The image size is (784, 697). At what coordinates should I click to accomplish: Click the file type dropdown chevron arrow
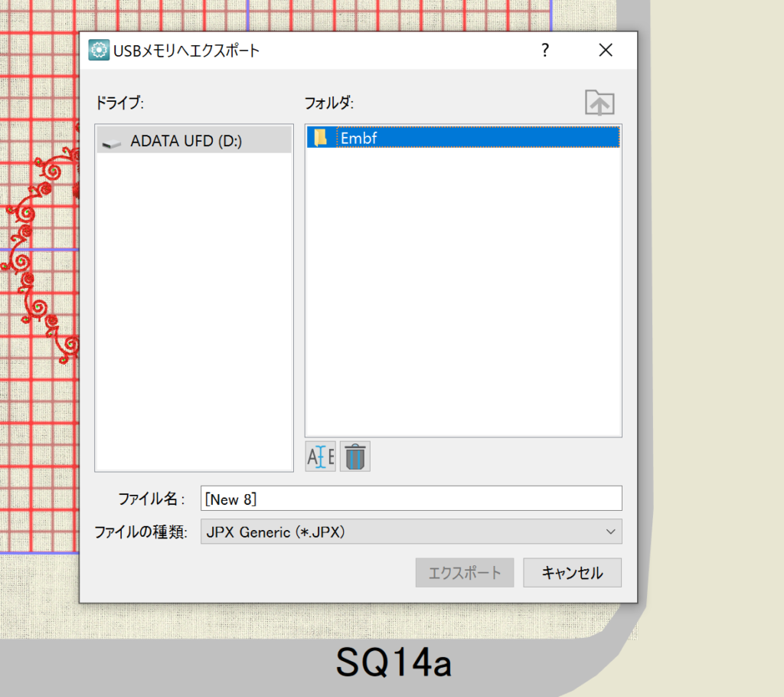point(610,532)
